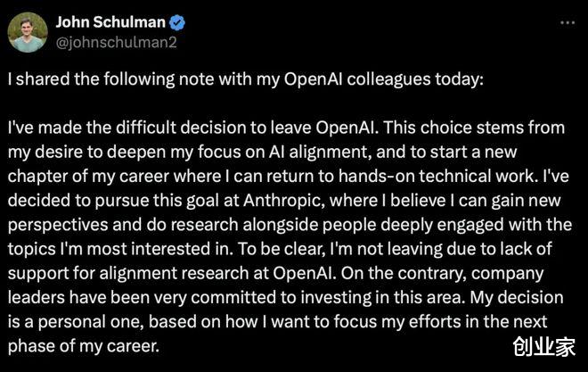Click the word 'Anthropic' in the tweet

[283, 200]
